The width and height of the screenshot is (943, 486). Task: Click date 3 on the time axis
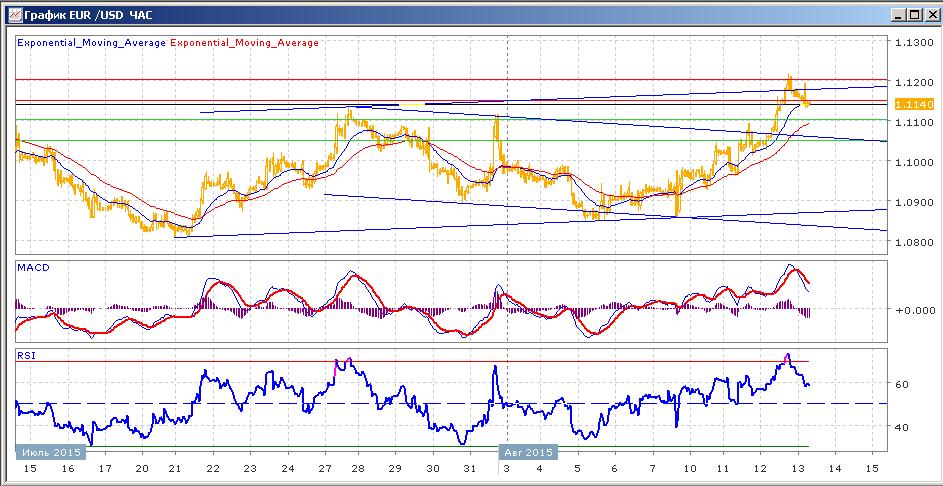coord(507,469)
